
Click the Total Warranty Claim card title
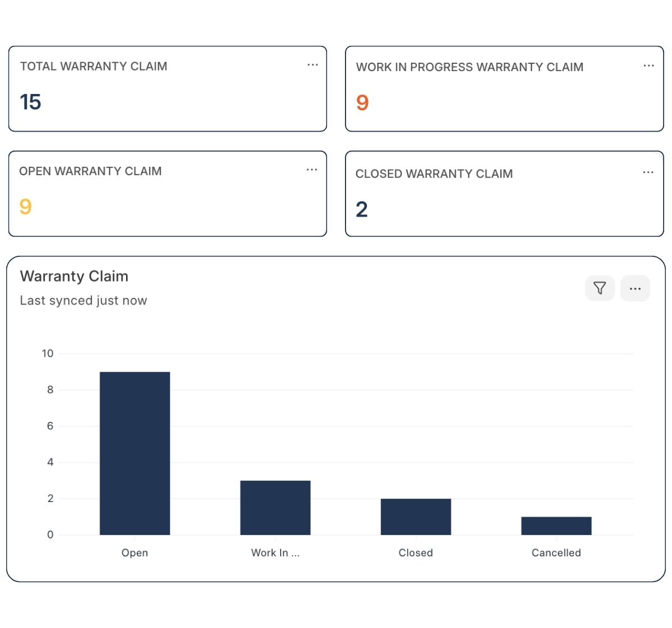click(94, 66)
